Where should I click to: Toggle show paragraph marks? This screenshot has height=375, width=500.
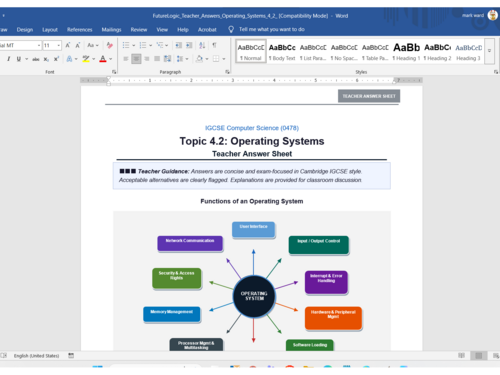point(214,45)
